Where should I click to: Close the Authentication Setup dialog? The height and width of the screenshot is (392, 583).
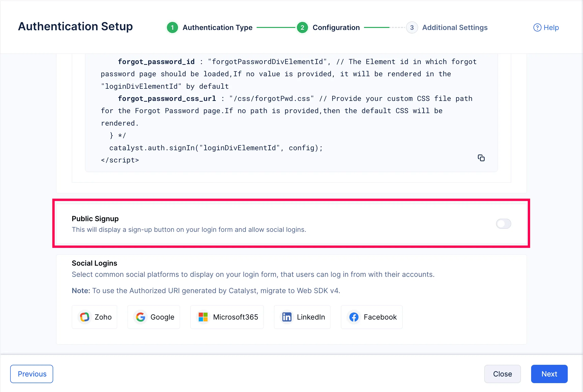(x=502, y=374)
